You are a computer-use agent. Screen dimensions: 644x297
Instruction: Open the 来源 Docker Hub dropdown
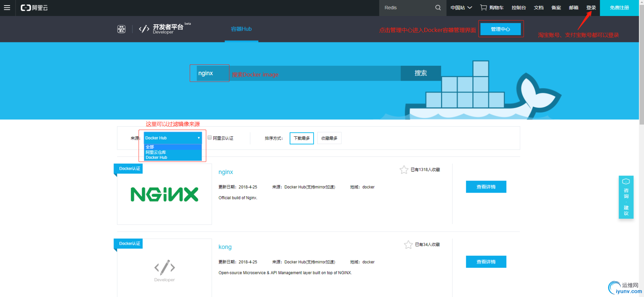173,138
